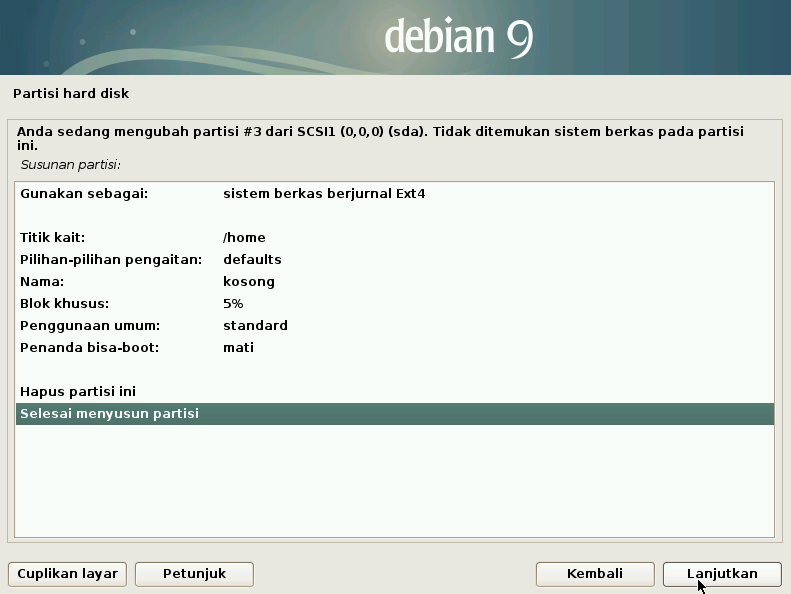
Task: Choose the 'Blok khusus:' setting row
Action: click(x=64, y=303)
